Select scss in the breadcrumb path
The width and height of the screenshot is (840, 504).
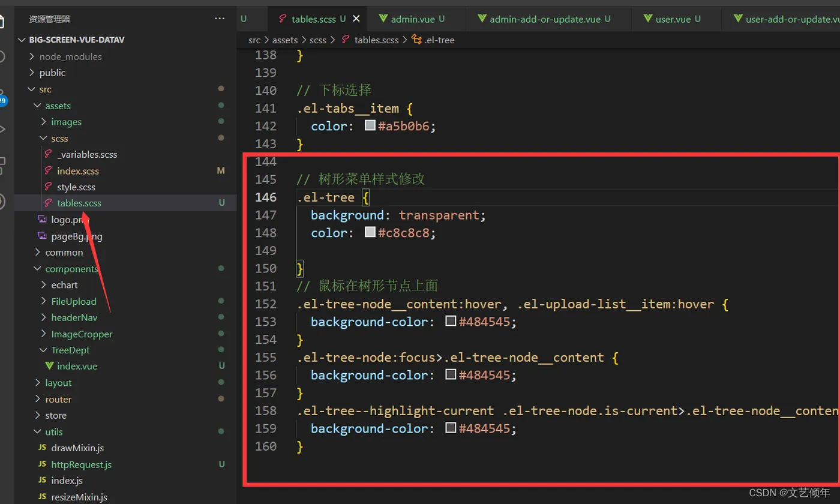(318, 40)
